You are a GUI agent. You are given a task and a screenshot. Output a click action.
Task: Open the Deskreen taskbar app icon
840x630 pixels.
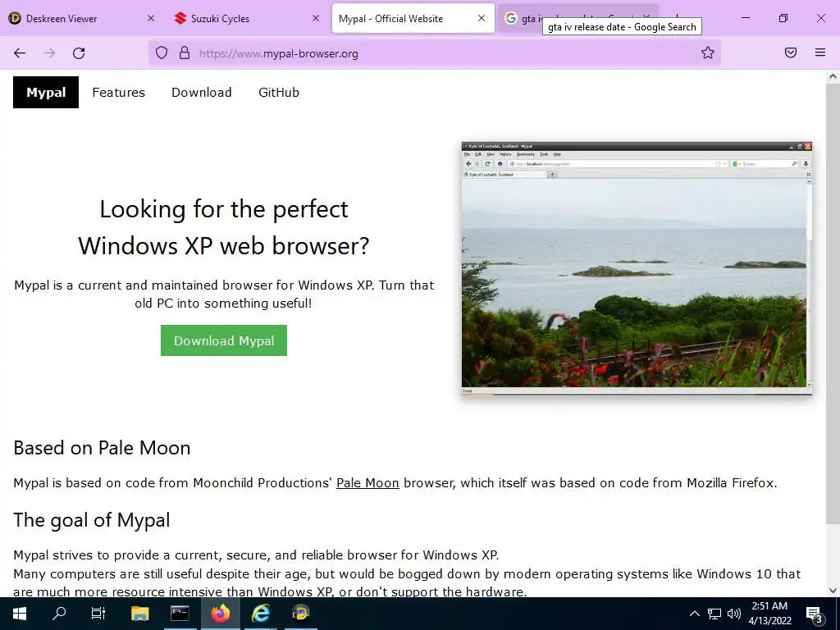pos(300,614)
